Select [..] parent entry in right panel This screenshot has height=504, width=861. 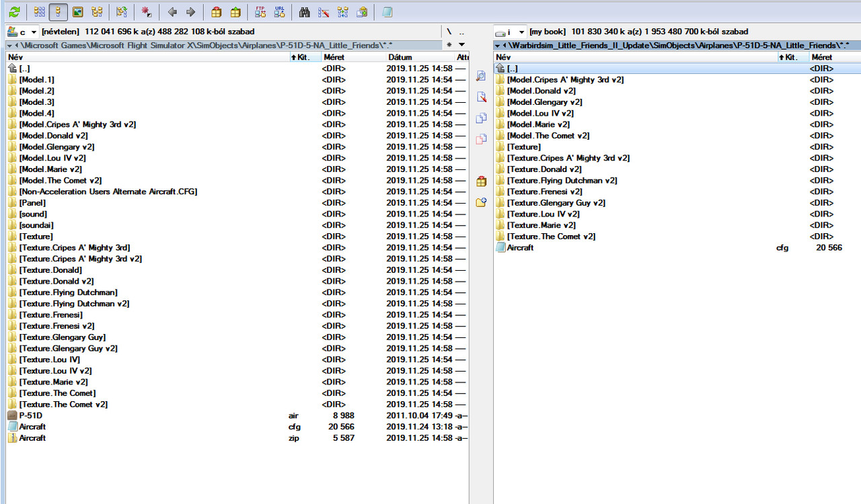click(677, 69)
